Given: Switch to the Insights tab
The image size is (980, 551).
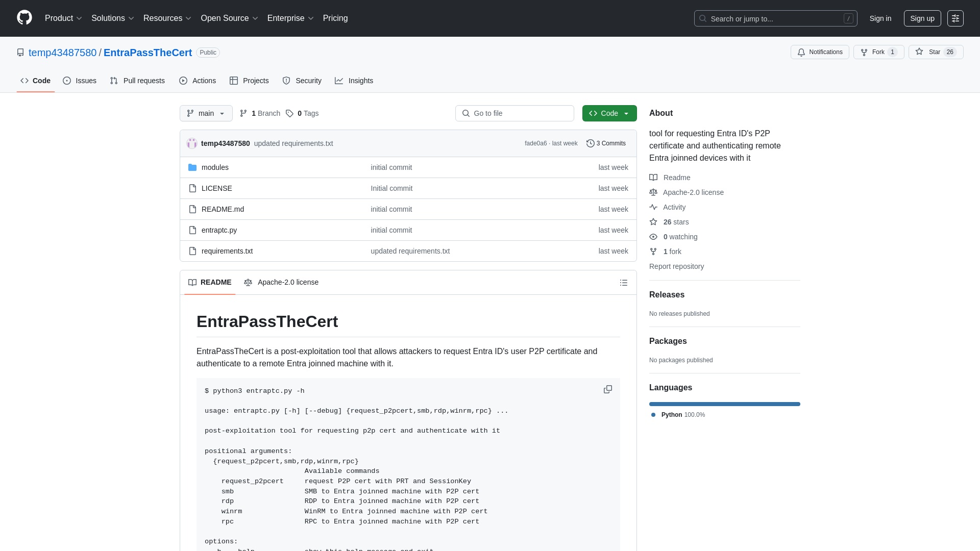Looking at the screenshot, I should point(354,81).
